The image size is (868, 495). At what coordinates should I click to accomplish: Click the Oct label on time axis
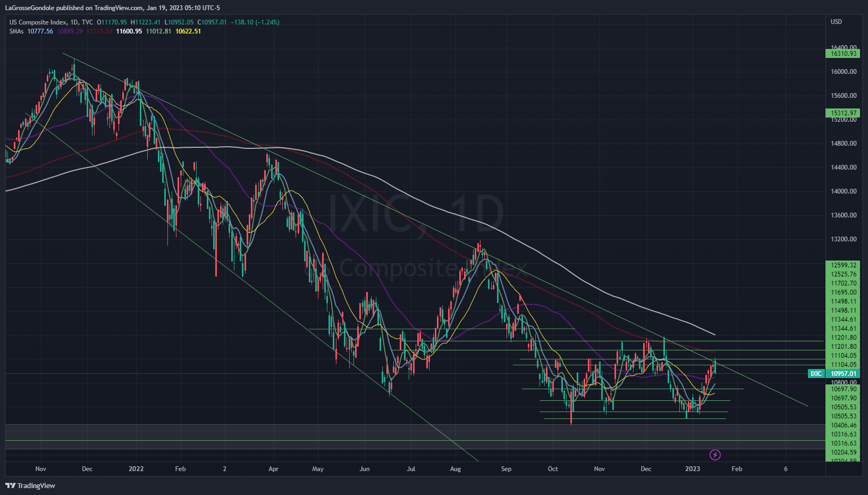tap(553, 469)
